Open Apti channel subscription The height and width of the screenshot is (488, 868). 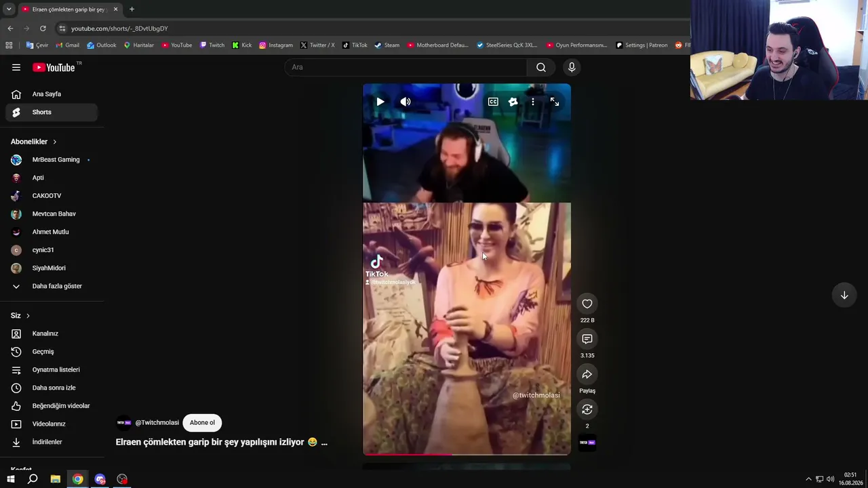(52, 178)
